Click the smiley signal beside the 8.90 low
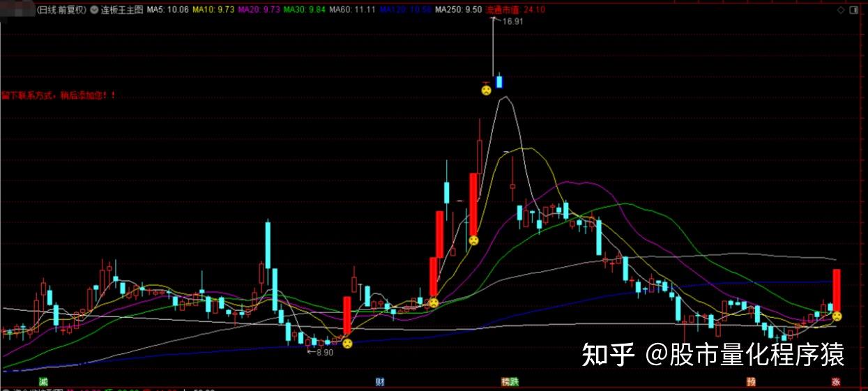This screenshot has width=868, height=391. pyautogui.click(x=347, y=343)
